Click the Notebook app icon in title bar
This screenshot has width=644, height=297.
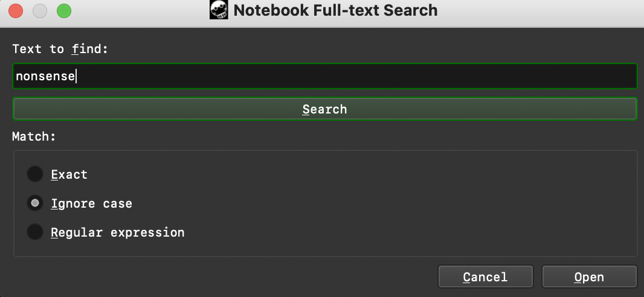219,10
